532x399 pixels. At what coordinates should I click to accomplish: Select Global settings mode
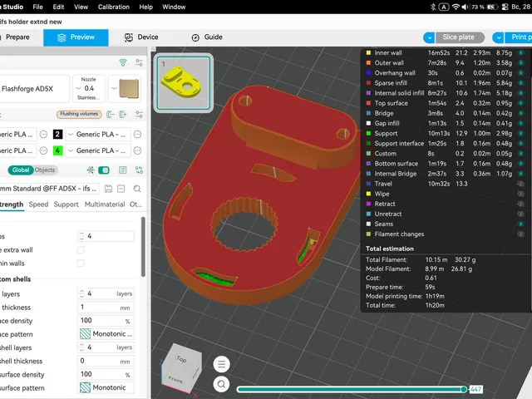(21, 170)
